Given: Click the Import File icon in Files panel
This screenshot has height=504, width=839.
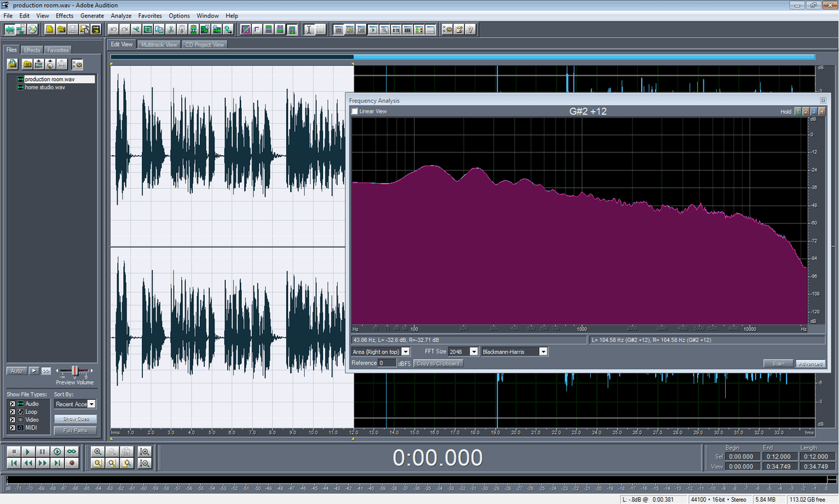Looking at the screenshot, I should coord(13,64).
